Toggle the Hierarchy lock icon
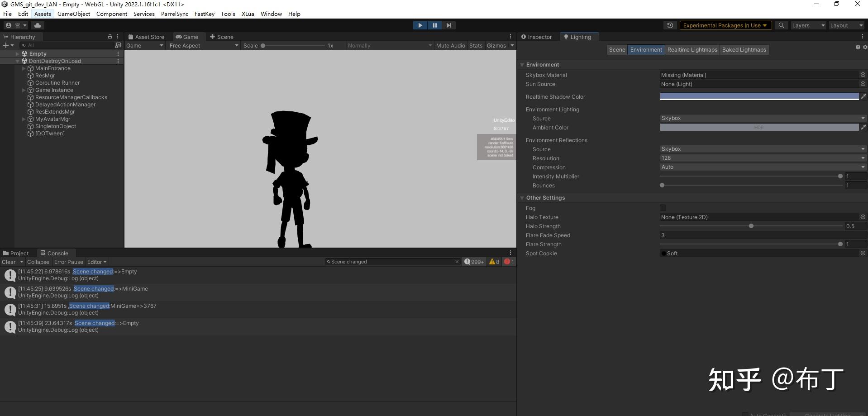 109,36
